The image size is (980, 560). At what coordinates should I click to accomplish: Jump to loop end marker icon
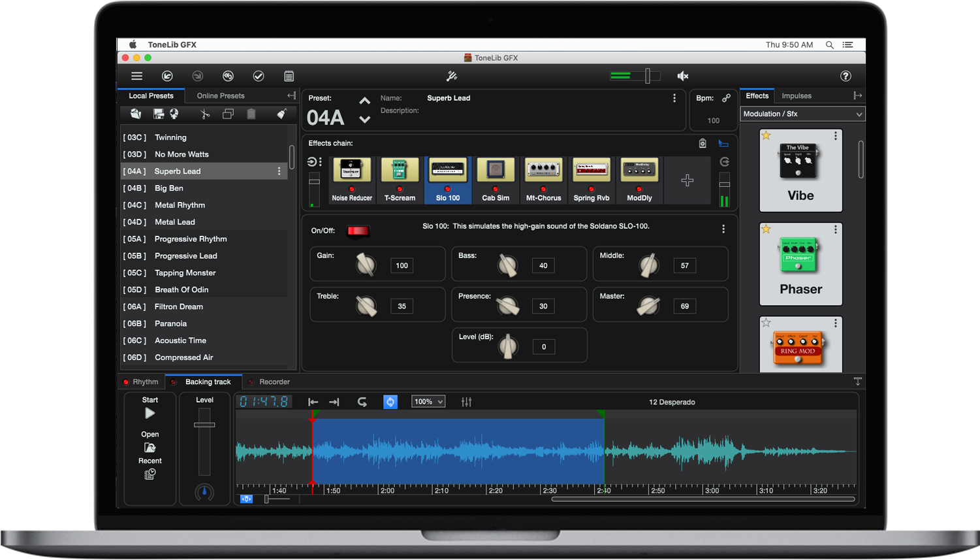pyautogui.click(x=334, y=402)
